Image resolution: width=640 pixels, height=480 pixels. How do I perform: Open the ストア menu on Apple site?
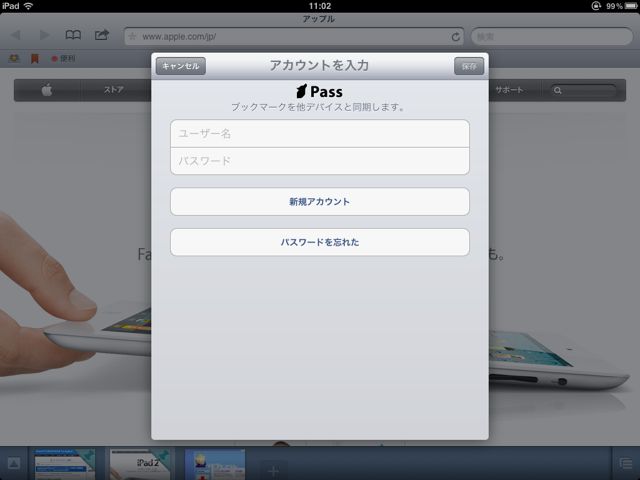point(113,90)
